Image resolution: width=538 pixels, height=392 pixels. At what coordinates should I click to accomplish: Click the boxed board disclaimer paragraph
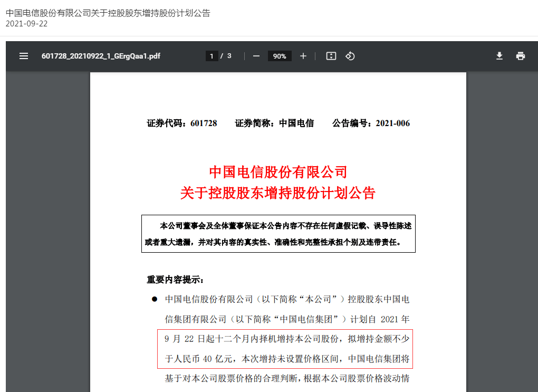click(x=278, y=234)
